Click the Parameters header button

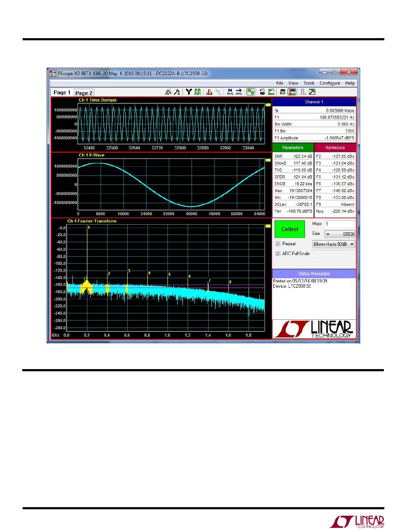pyautogui.click(x=293, y=147)
